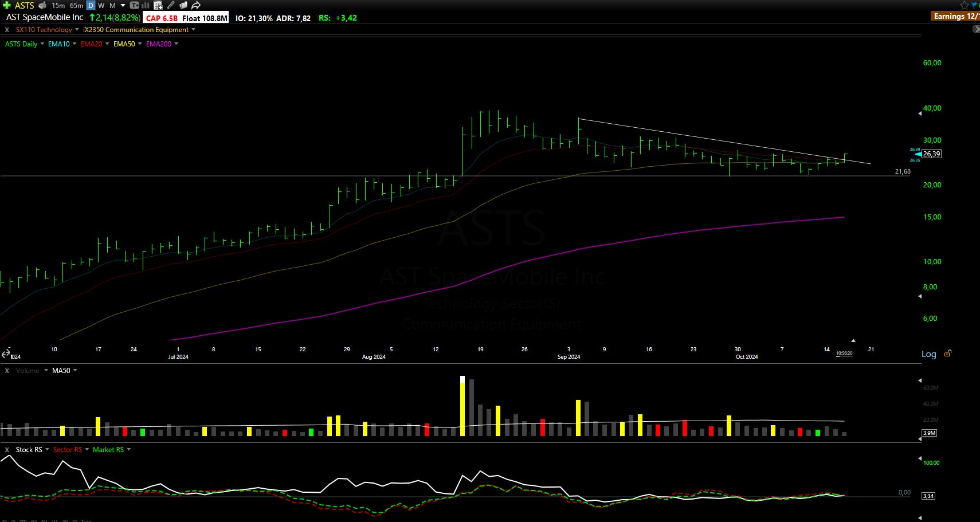Open the EMA10 indicator dropdown

(x=75, y=44)
